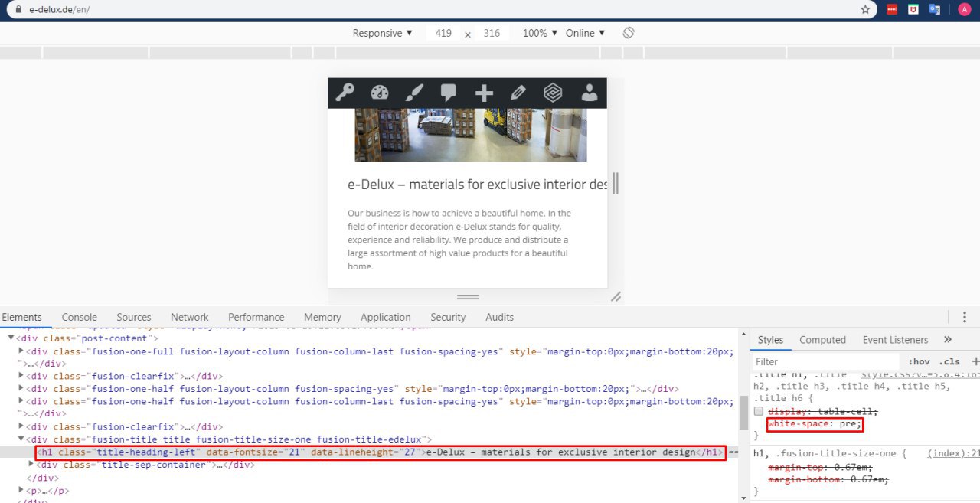This screenshot has width=980, height=503.
Task: Click the warehouse image in the page preview
Action: pos(470,135)
